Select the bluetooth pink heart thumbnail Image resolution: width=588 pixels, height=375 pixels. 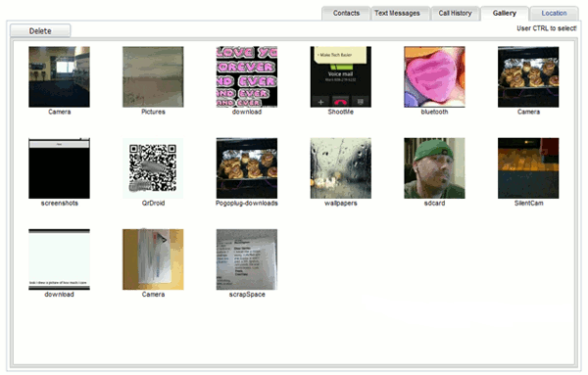tap(434, 76)
